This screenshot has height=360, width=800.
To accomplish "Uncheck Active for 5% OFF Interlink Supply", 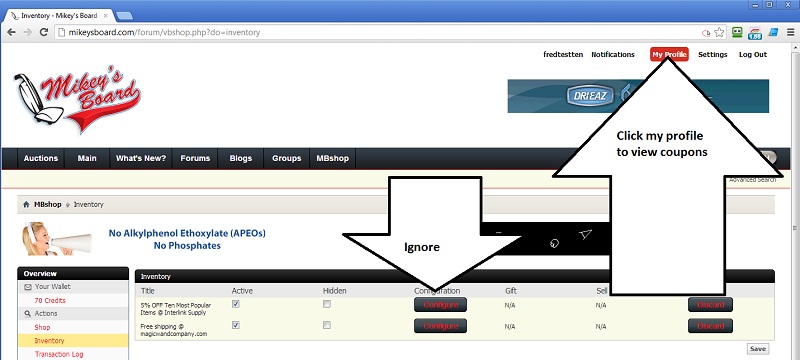I will point(236,304).
